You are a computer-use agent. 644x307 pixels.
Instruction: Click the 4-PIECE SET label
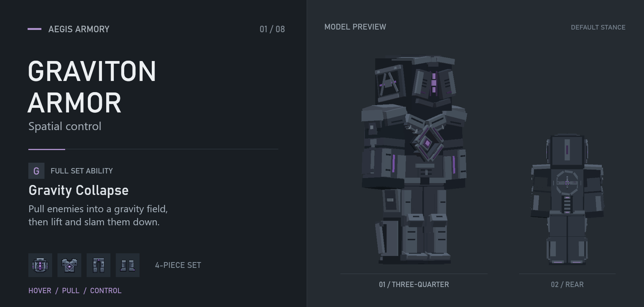tap(178, 265)
